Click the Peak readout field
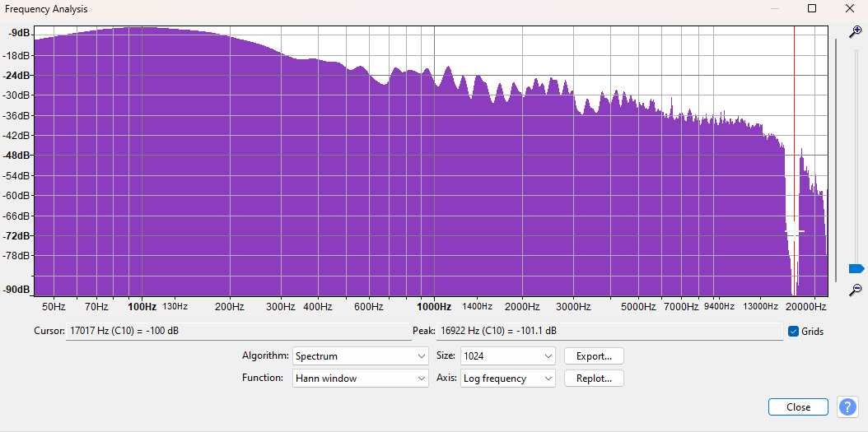The width and height of the screenshot is (868, 432). tap(609, 332)
